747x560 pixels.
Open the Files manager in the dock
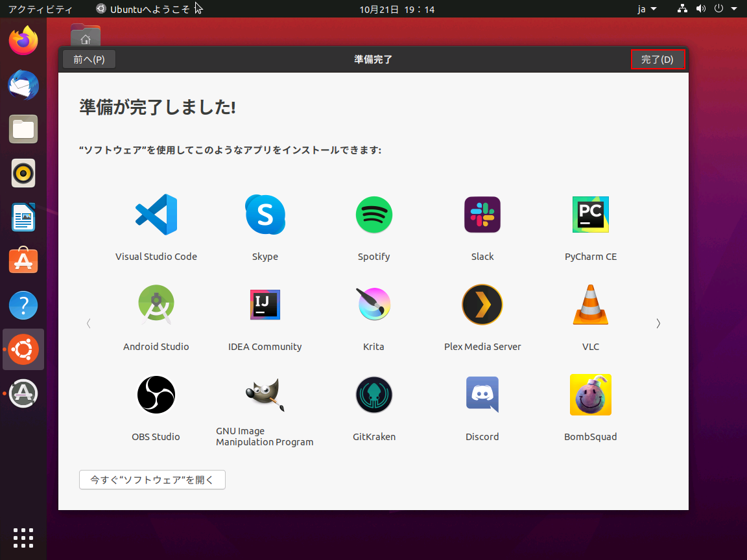click(23, 129)
